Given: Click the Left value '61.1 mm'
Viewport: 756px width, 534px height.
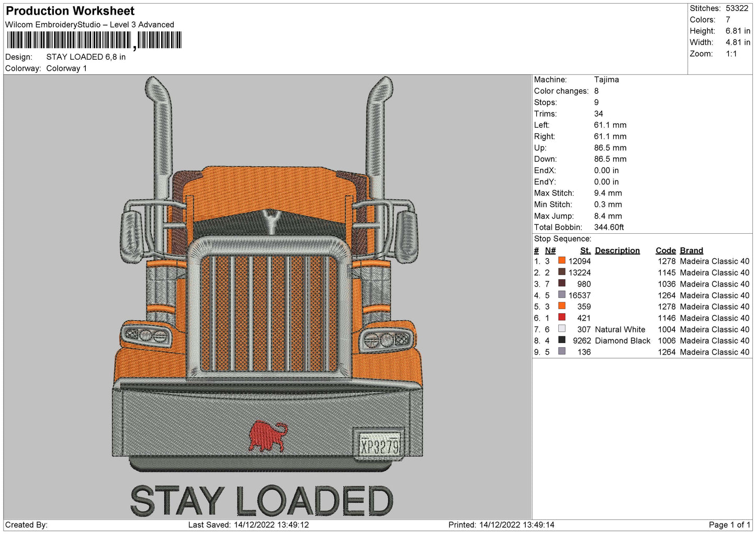Looking at the screenshot, I should (610, 125).
